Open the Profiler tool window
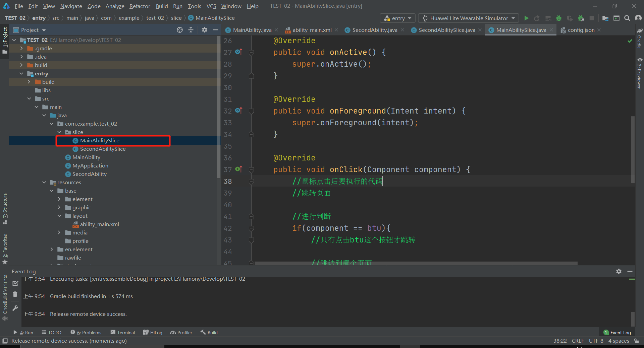The image size is (644, 348). [181, 333]
